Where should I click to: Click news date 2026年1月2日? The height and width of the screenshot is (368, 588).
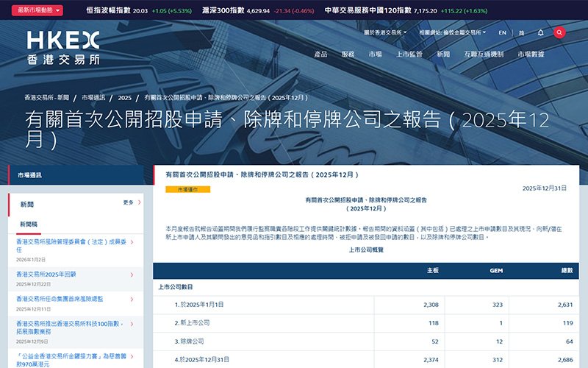tap(31, 260)
